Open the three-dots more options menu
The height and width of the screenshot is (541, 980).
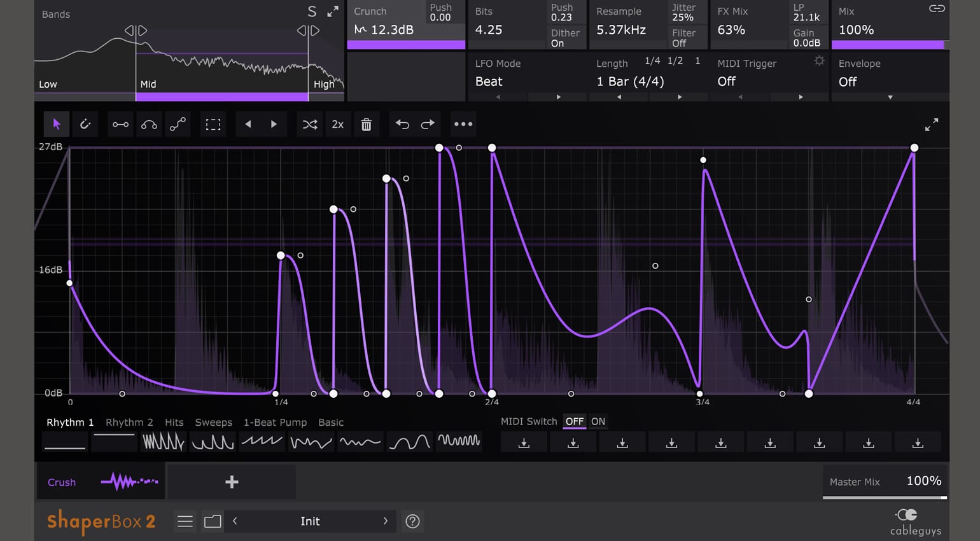click(x=463, y=124)
